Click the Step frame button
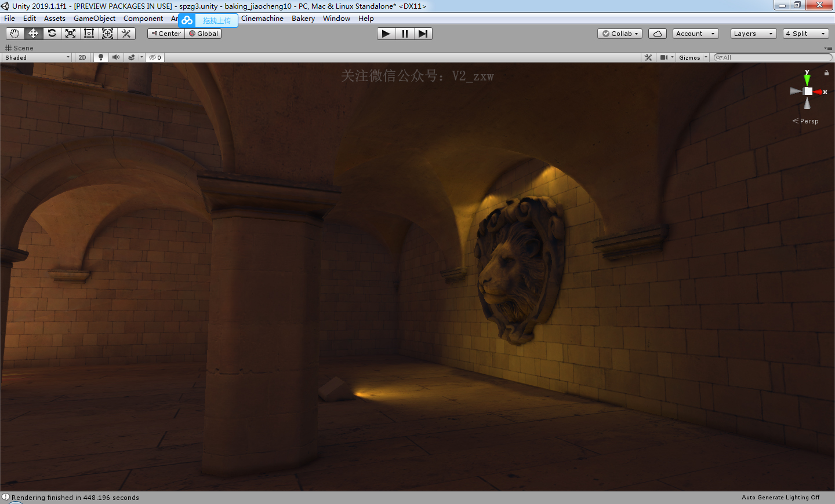This screenshot has width=835, height=504. point(423,34)
